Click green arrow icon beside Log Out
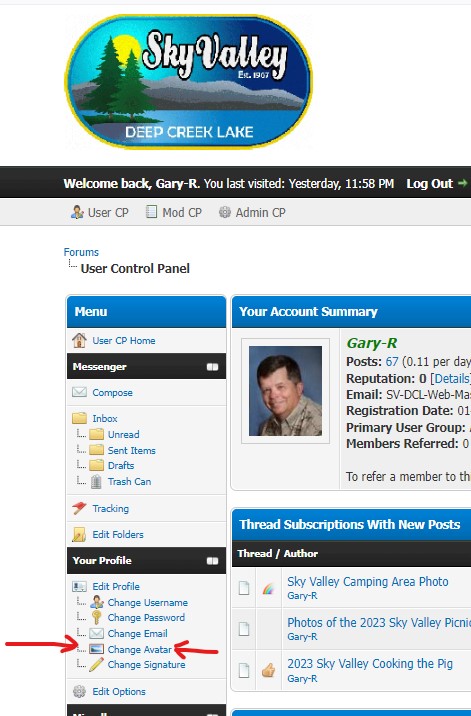471x716 pixels. click(x=462, y=183)
